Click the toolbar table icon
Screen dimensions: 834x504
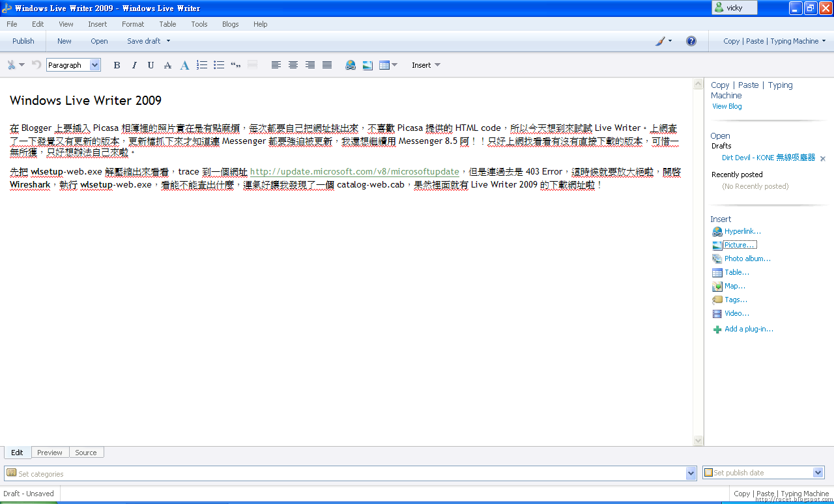[x=384, y=65]
